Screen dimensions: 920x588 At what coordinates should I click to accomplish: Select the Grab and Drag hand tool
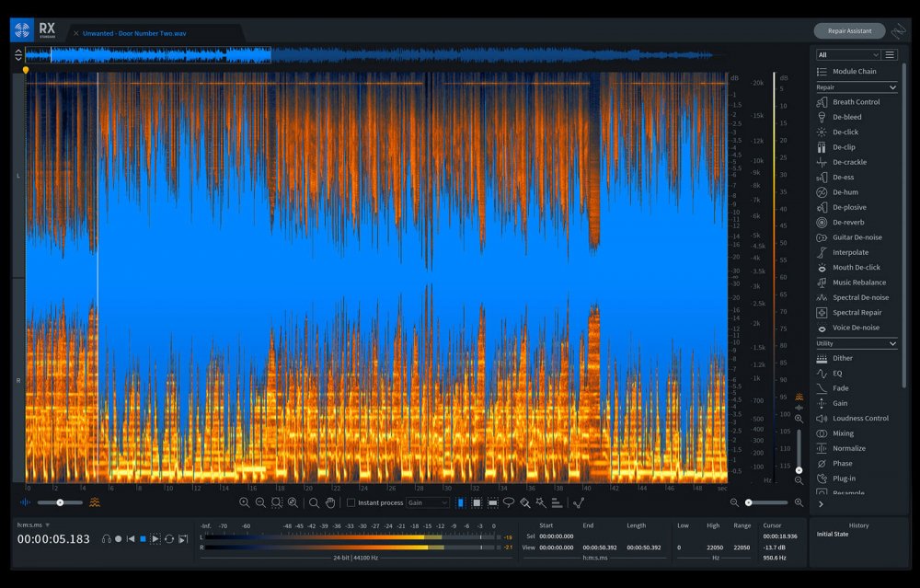[330, 503]
